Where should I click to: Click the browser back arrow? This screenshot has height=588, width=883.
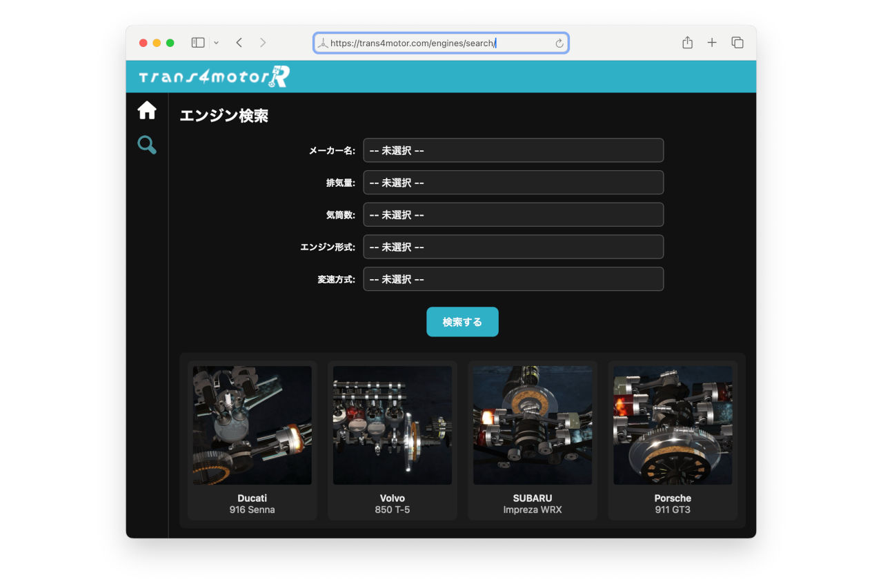[x=239, y=42]
